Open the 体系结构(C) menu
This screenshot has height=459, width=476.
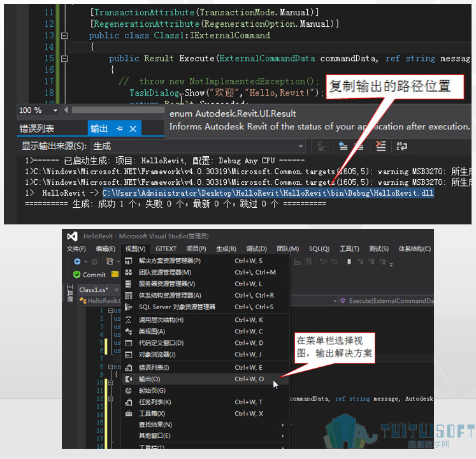(414, 249)
